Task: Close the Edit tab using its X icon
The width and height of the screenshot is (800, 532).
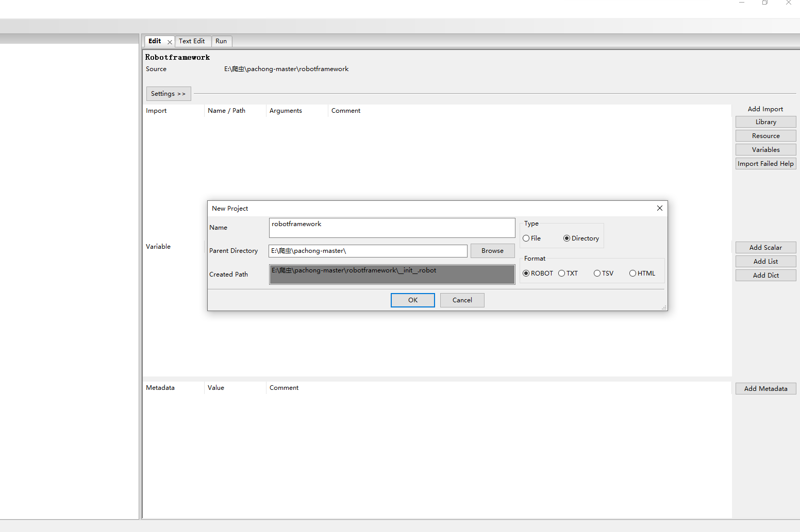Action: pos(170,42)
